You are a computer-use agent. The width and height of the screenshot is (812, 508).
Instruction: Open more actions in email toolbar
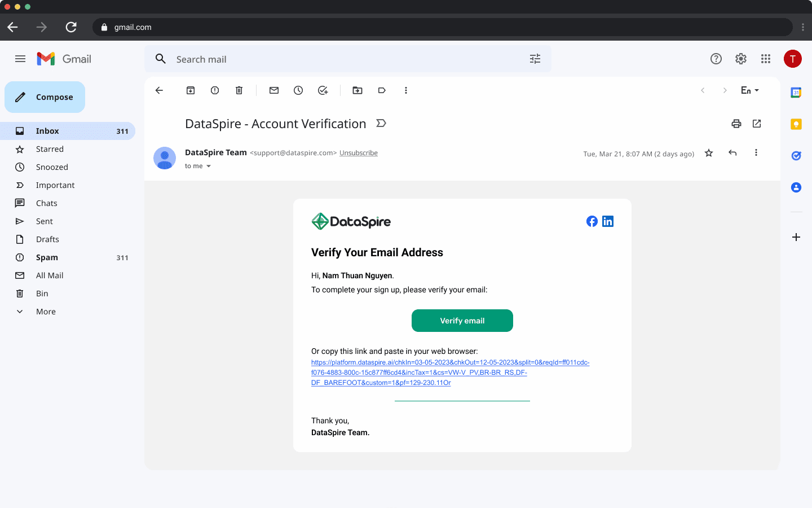point(406,90)
